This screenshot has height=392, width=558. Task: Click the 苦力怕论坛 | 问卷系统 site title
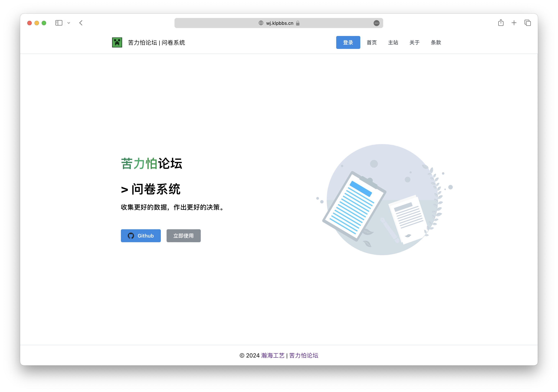coord(156,43)
